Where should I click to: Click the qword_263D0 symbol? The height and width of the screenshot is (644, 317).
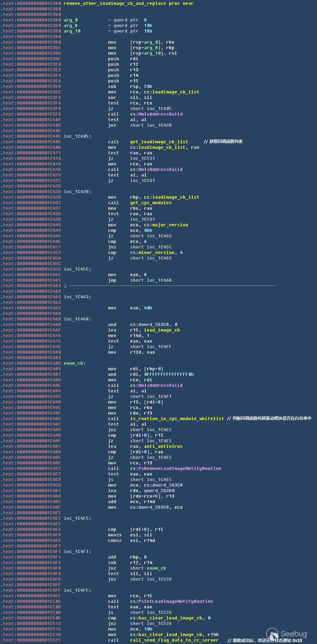point(159,491)
